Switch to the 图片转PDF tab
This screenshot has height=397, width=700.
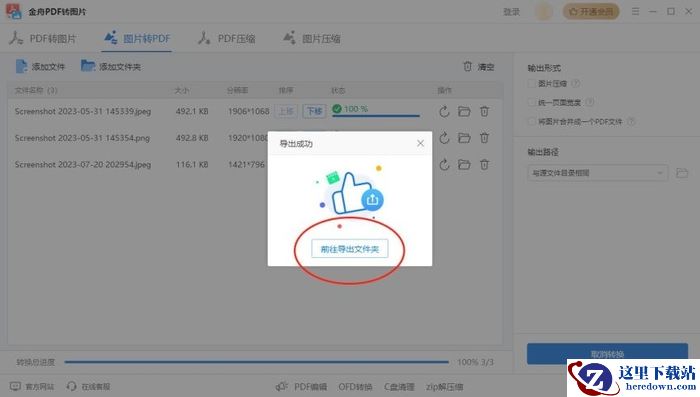click(137, 38)
